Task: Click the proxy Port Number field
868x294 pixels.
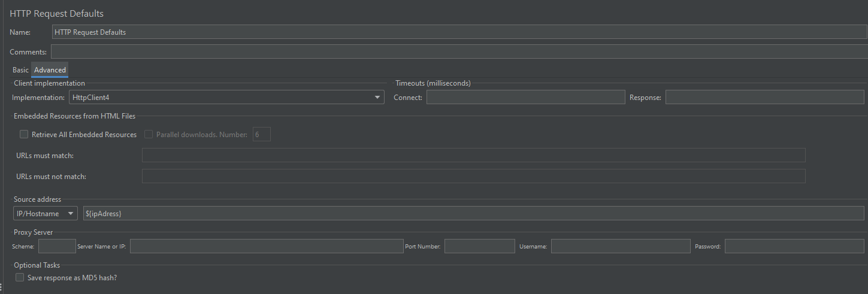Action: tap(479, 246)
